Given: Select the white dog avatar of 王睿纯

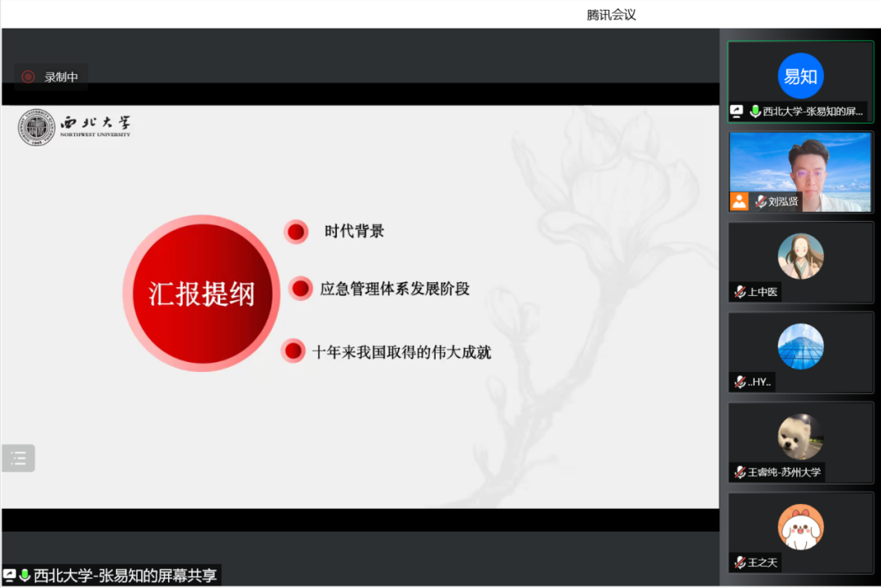Looking at the screenshot, I should pos(800,436).
